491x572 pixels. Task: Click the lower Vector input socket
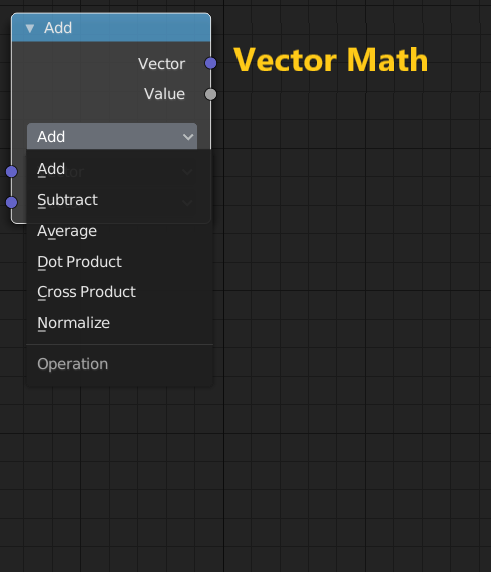click(11, 202)
